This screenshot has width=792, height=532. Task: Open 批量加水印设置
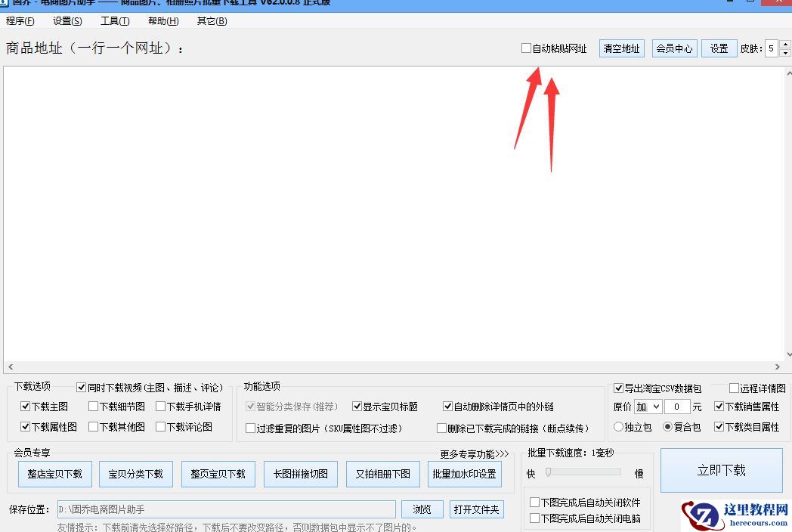pos(465,474)
